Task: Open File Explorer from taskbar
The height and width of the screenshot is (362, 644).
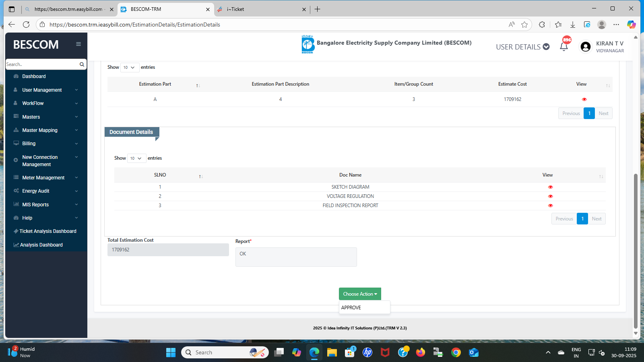Action: [332, 352]
